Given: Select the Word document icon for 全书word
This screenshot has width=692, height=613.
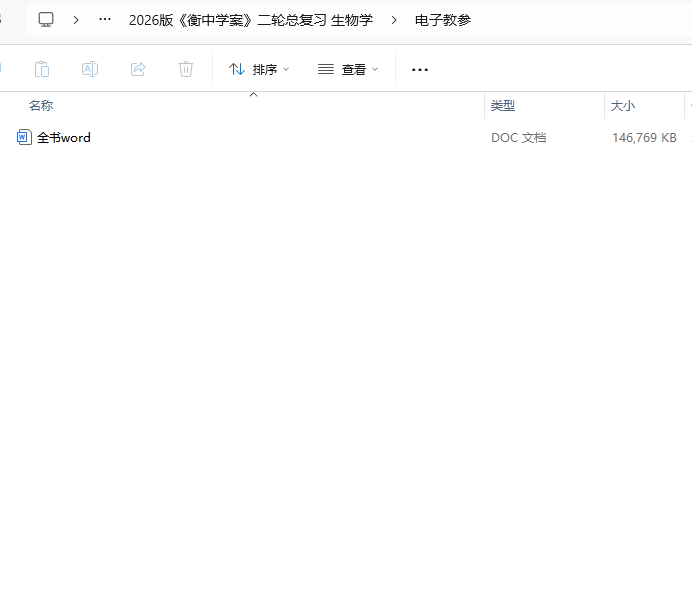Looking at the screenshot, I should (x=25, y=137).
